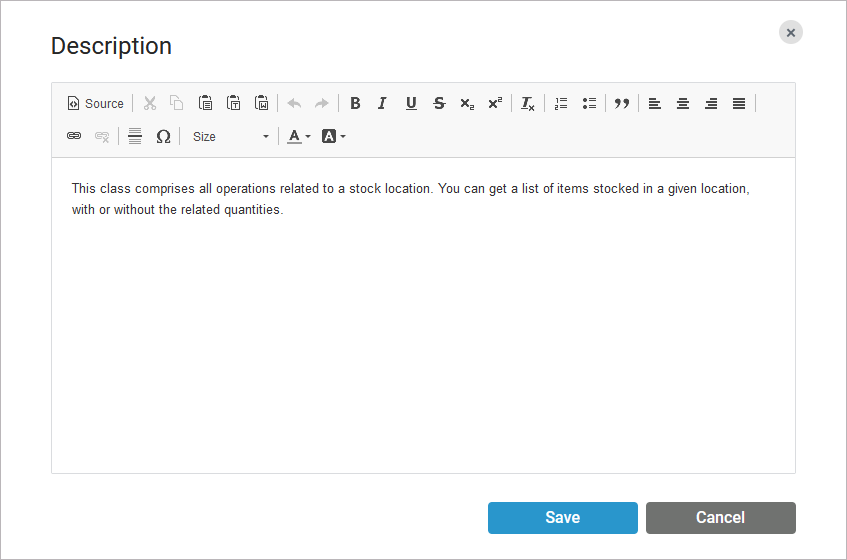Image resolution: width=847 pixels, height=560 pixels.
Task: Open the font Size dropdown
Action: [230, 136]
